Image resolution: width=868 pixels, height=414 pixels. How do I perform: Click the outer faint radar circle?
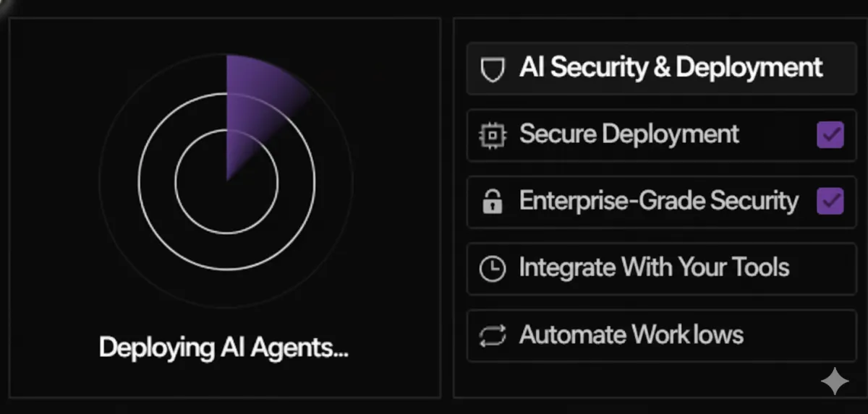click(x=226, y=306)
